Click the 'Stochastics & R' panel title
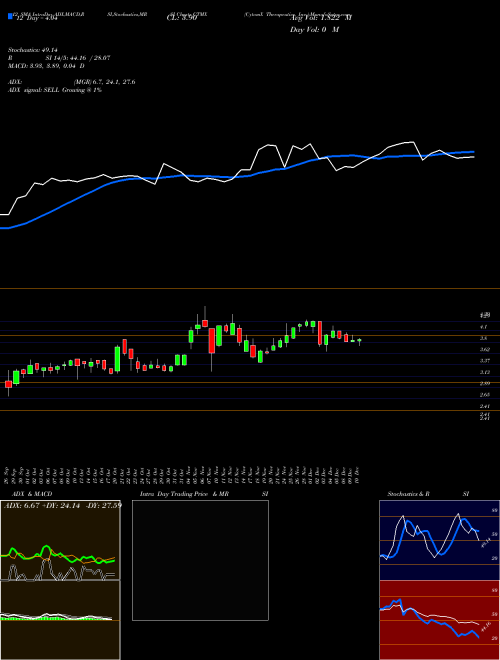Viewport: 500px width, 660px height. click(408, 494)
